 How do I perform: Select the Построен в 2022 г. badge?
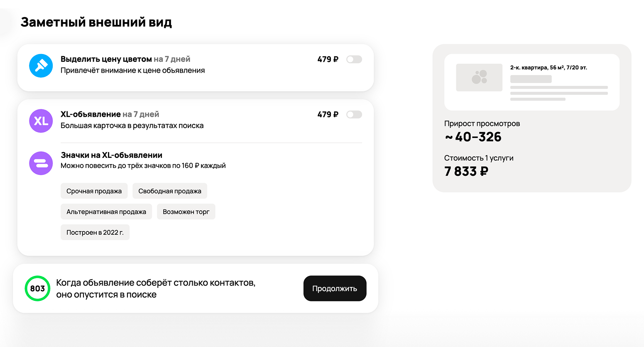pos(95,233)
